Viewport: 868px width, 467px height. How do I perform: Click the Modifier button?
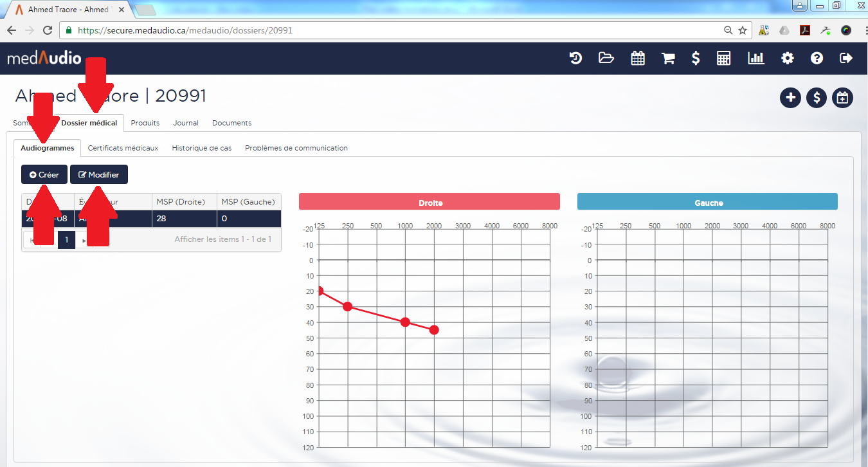[x=99, y=175]
